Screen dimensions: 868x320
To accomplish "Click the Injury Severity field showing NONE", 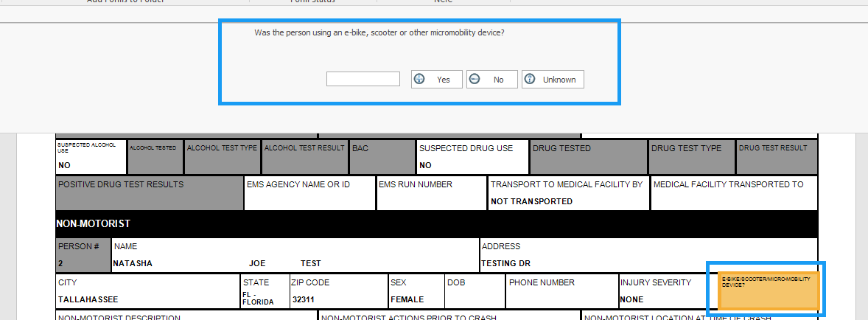I will pyautogui.click(x=667, y=291).
